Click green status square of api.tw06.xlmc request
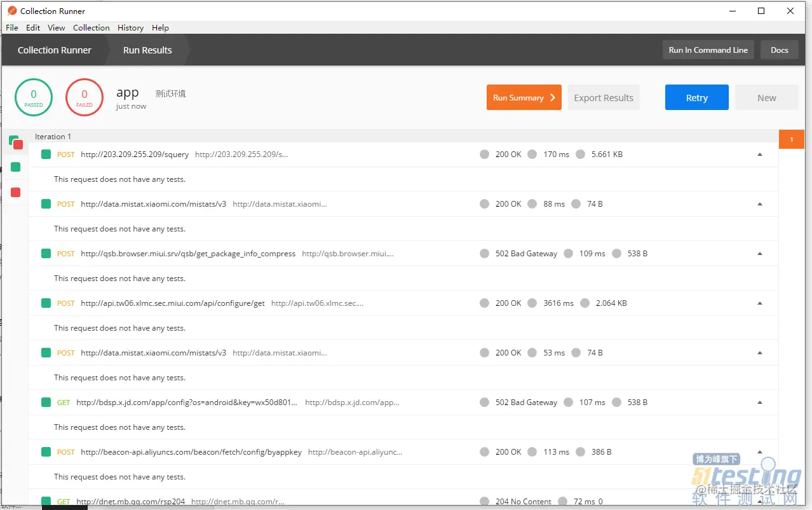 click(46, 303)
